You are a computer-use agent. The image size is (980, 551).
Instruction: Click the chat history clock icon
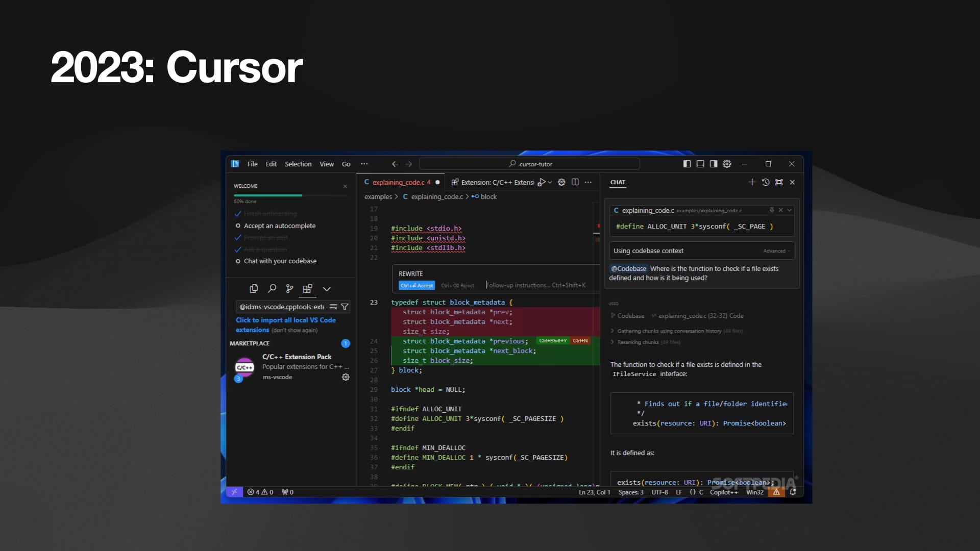[x=766, y=182]
